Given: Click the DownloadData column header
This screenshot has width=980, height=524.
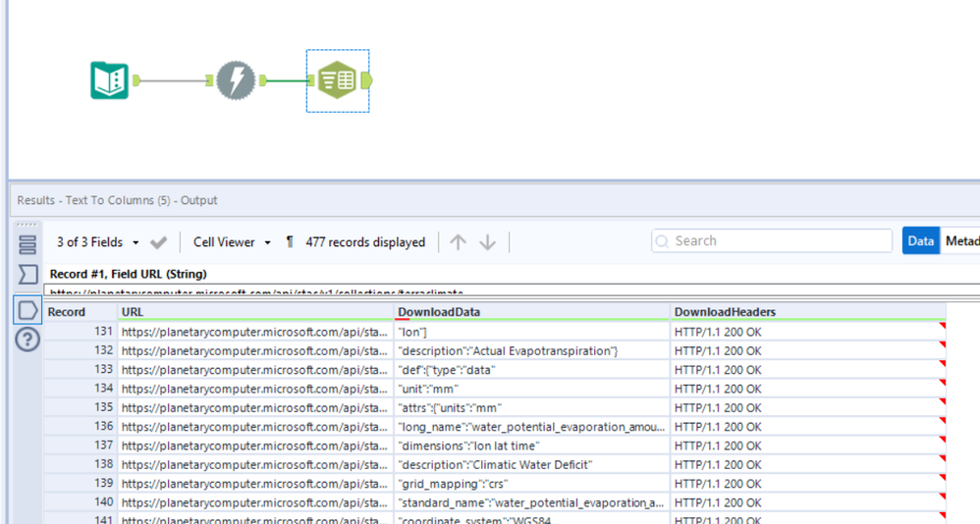Looking at the screenshot, I should point(532,312).
